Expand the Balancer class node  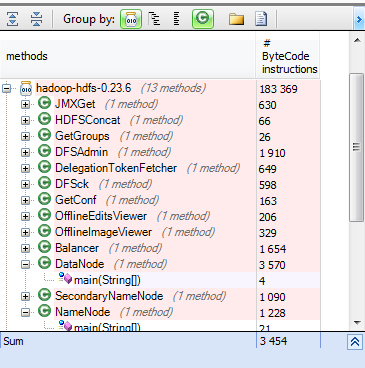click(x=25, y=249)
